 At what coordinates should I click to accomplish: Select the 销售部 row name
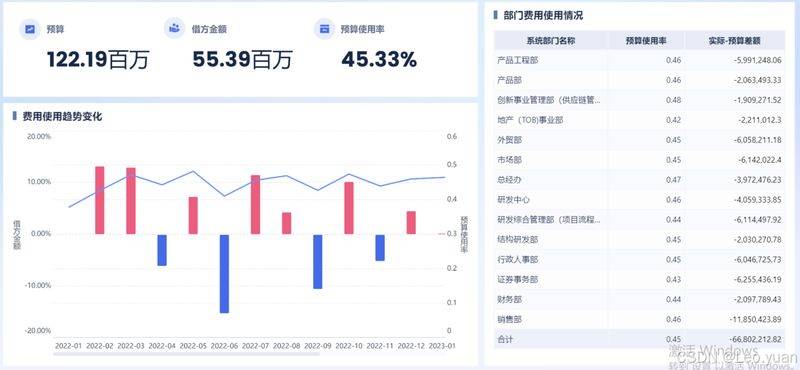coord(509,319)
